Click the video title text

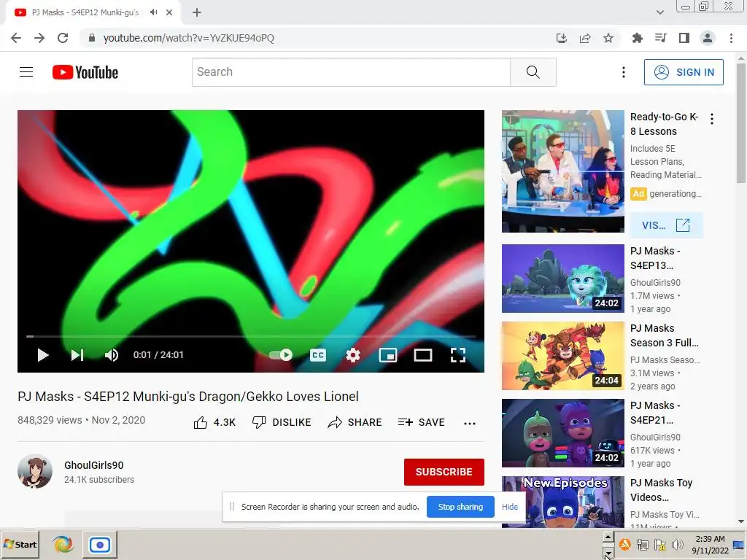tap(188, 396)
